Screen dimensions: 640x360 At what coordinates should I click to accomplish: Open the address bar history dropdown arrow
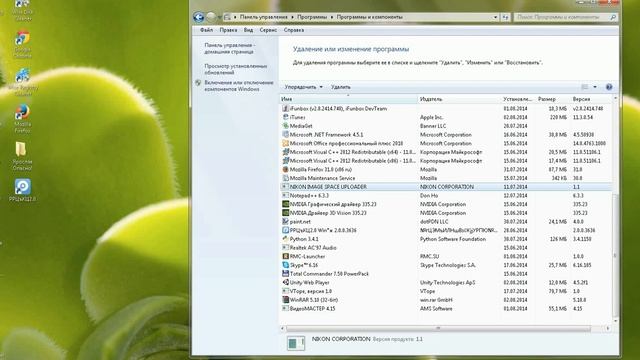point(495,17)
